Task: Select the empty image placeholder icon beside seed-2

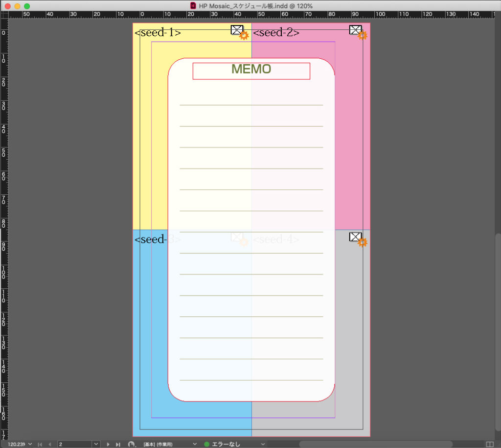Action: [x=355, y=30]
